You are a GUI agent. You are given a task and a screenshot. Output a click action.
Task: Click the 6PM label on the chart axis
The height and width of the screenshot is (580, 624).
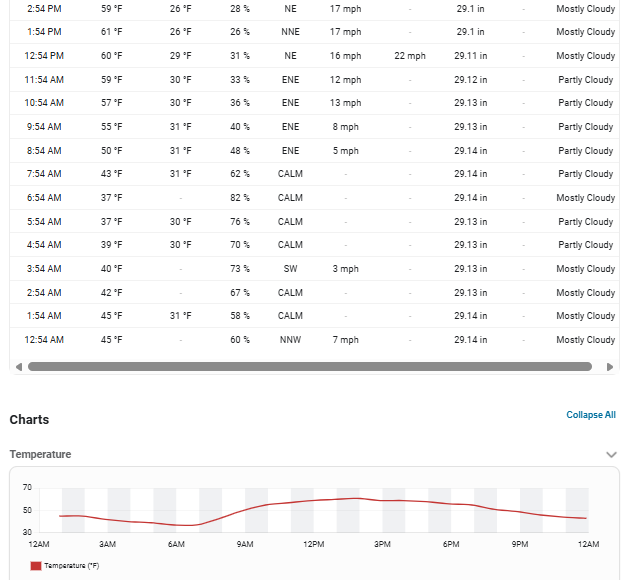tap(451, 544)
